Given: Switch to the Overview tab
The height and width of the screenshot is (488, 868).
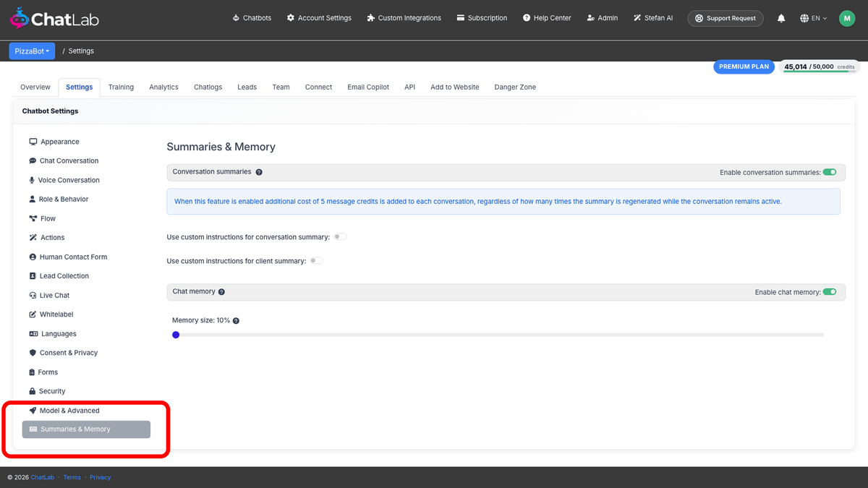Looking at the screenshot, I should coord(35,87).
